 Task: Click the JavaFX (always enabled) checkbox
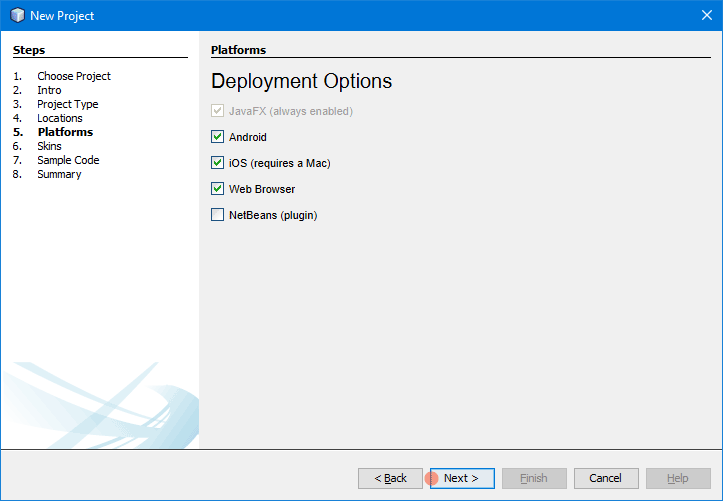click(x=217, y=111)
